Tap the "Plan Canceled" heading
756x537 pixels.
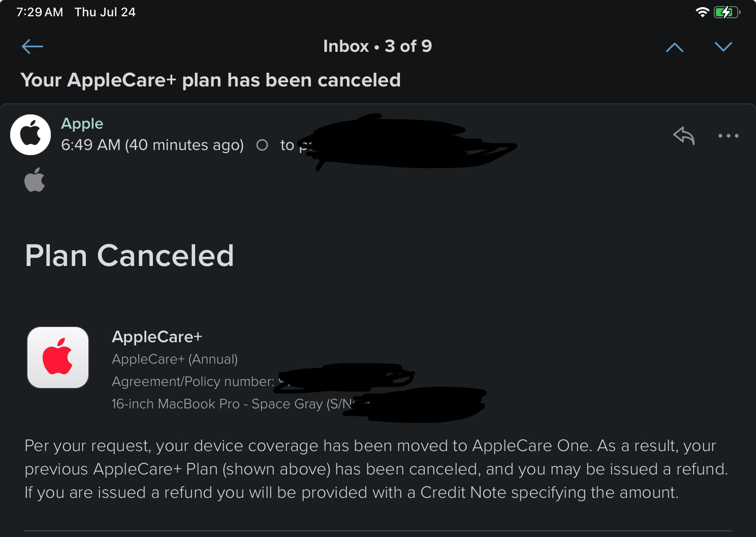(130, 255)
